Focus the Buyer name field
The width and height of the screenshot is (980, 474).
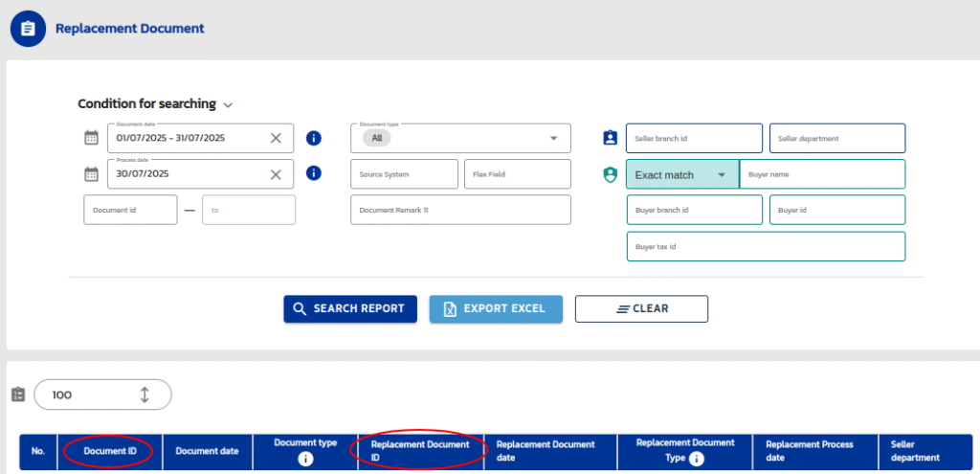point(822,174)
